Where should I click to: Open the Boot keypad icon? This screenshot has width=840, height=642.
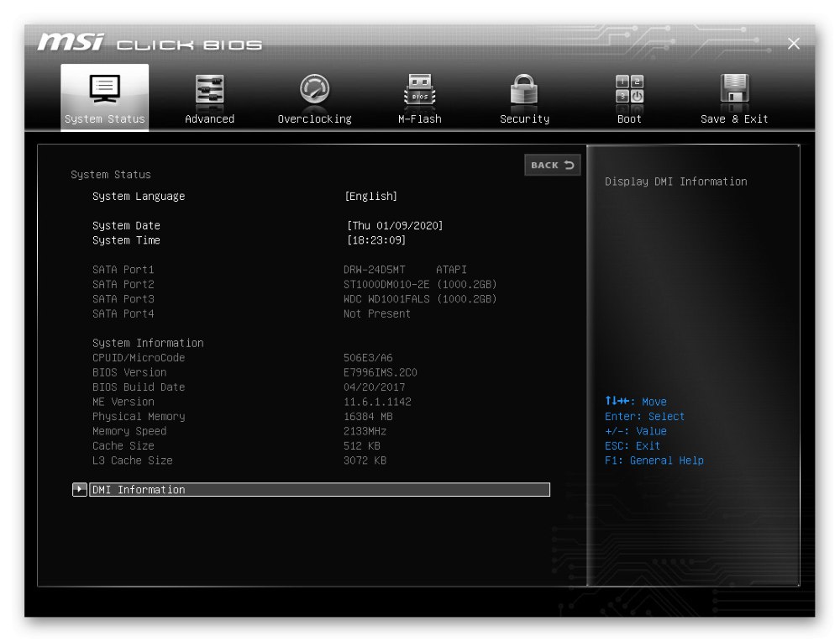[x=629, y=88]
